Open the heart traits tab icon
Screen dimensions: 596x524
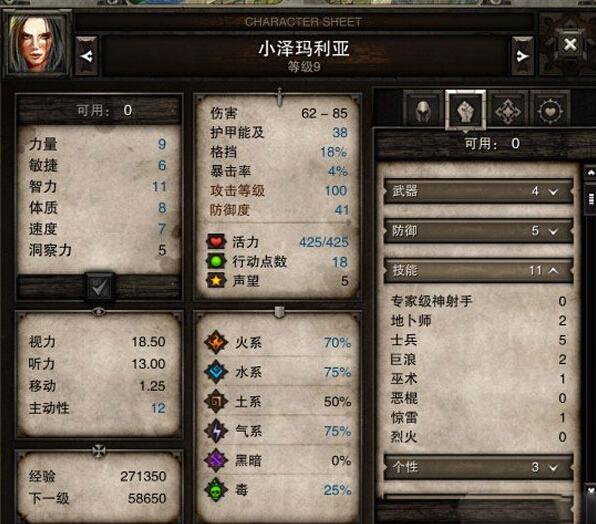coord(550,111)
